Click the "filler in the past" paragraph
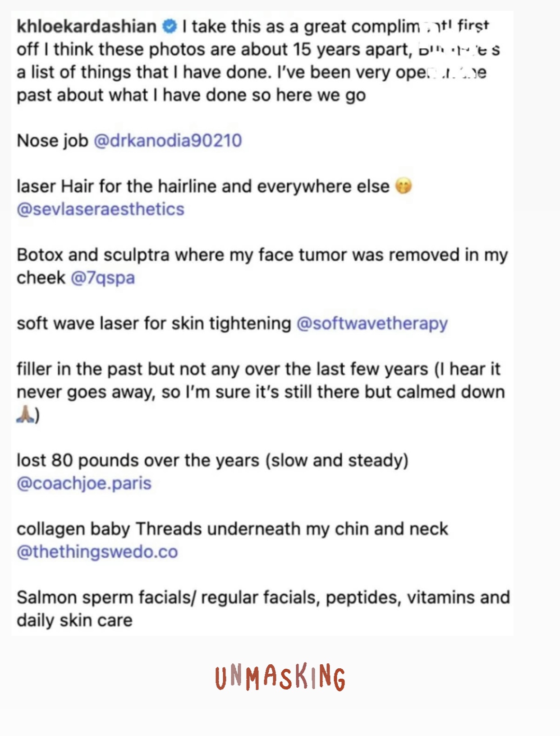Screen dimensions: 560x736 (261, 392)
